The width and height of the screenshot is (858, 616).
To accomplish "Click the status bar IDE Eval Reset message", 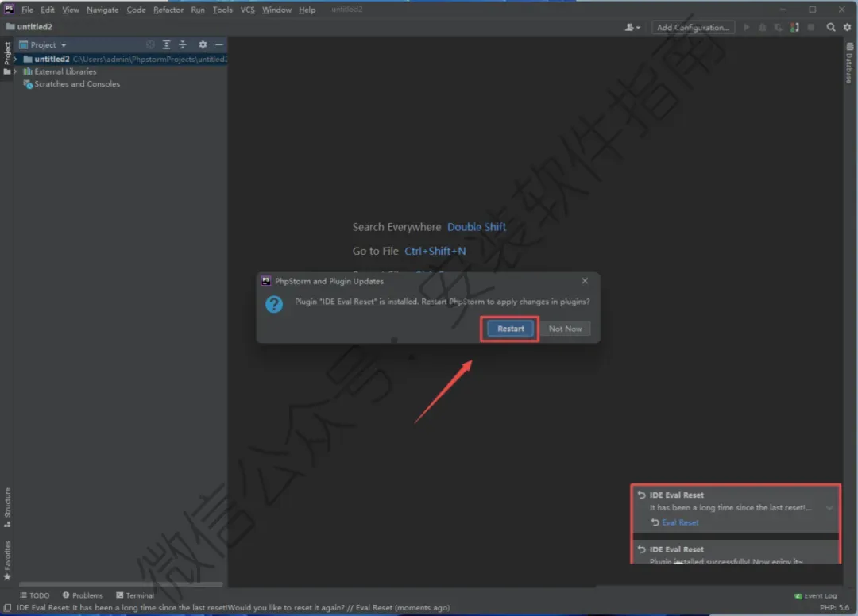I will [x=233, y=608].
